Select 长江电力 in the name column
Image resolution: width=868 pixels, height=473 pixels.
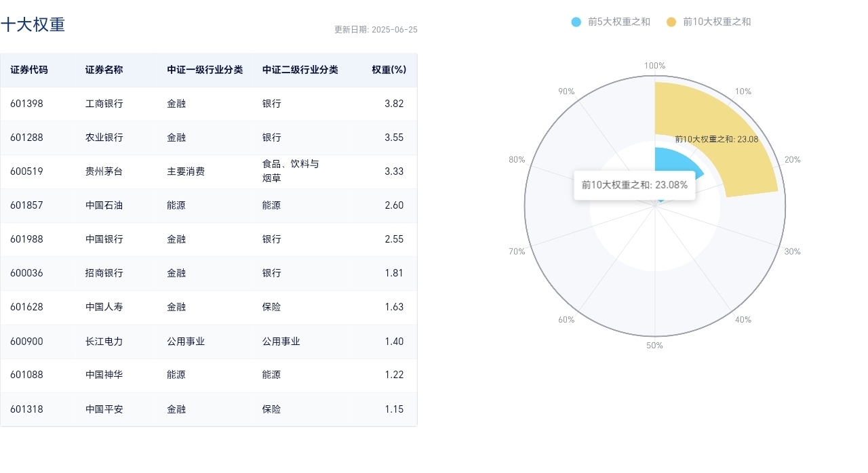pos(104,342)
